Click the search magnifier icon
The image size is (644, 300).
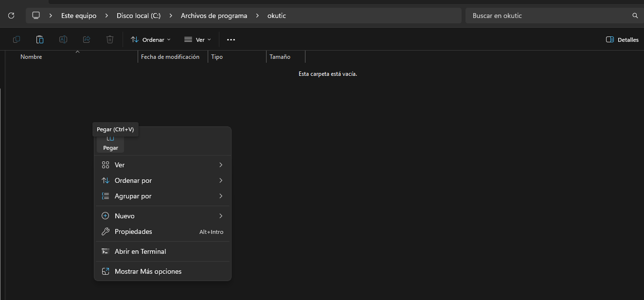click(x=635, y=16)
